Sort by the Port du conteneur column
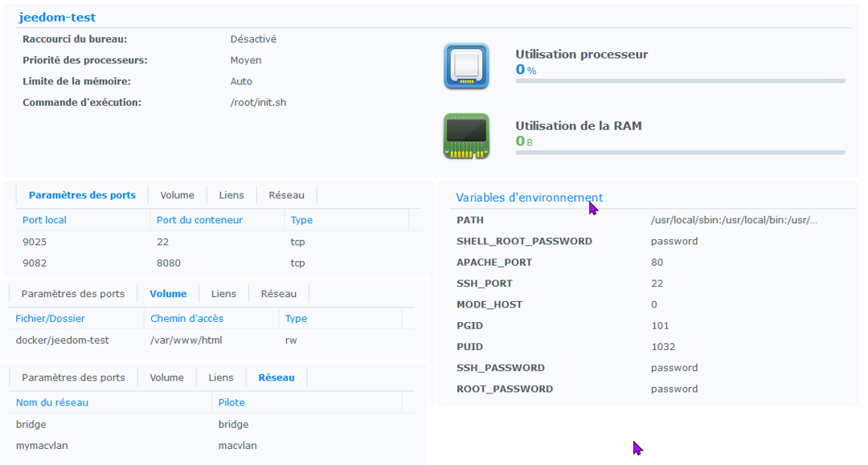Screen dimensions: 868x465 [199, 220]
